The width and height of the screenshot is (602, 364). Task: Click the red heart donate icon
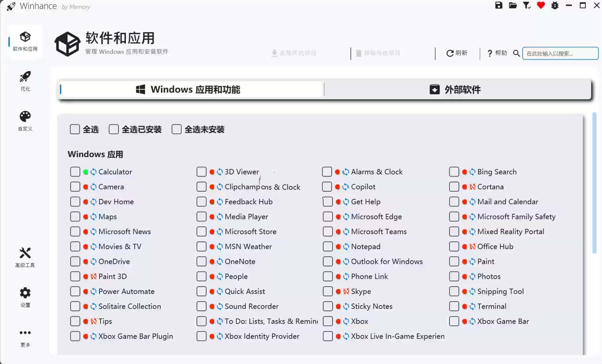pos(541,5)
